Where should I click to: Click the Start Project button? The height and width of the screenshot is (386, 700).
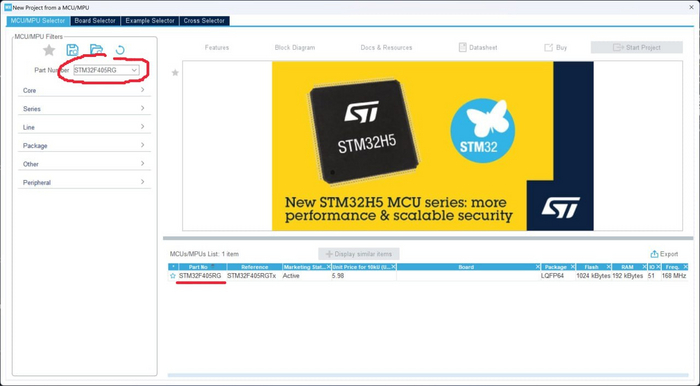[x=637, y=47]
